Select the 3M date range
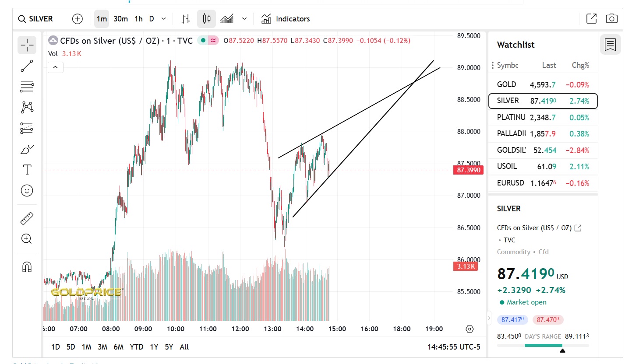This screenshot has width=639, height=364. tap(102, 347)
